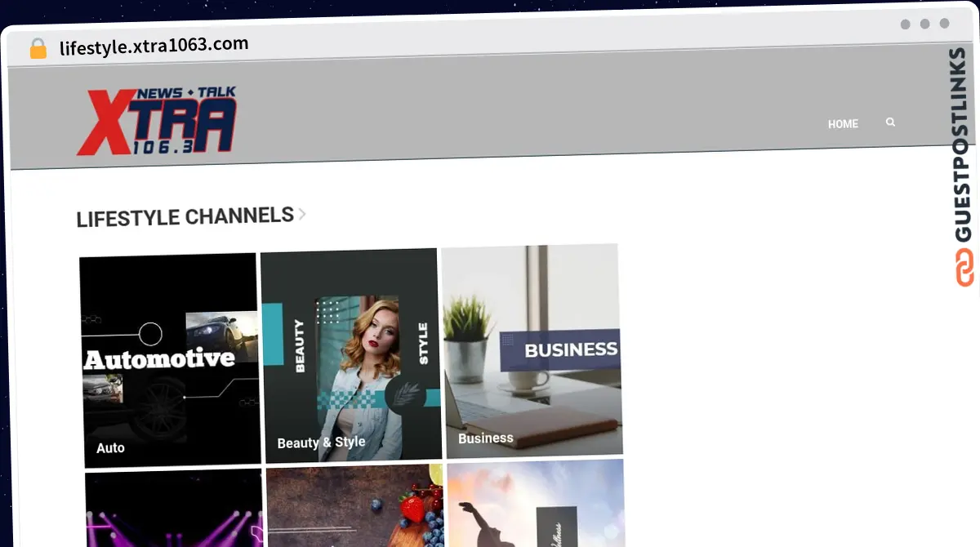Go to HOME in navigation menu
Screen dimensions: 980x547
(843, 124)
